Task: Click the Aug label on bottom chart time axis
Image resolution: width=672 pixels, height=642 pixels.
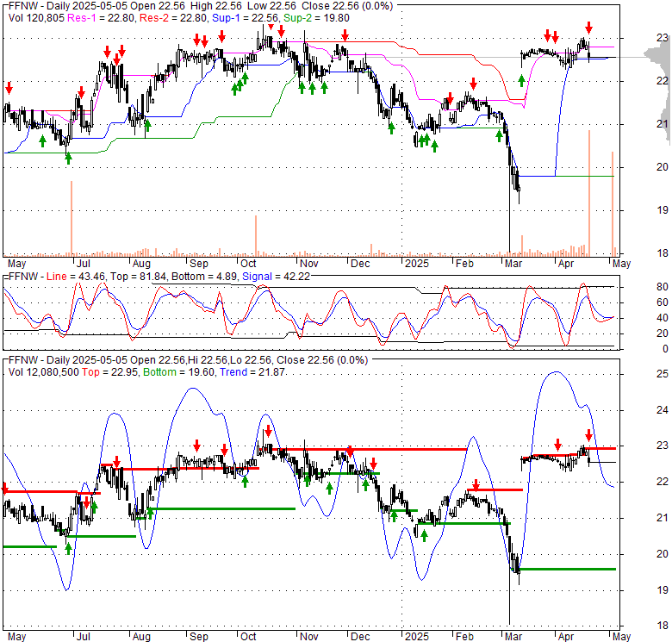Action: [x=141, y=637]
